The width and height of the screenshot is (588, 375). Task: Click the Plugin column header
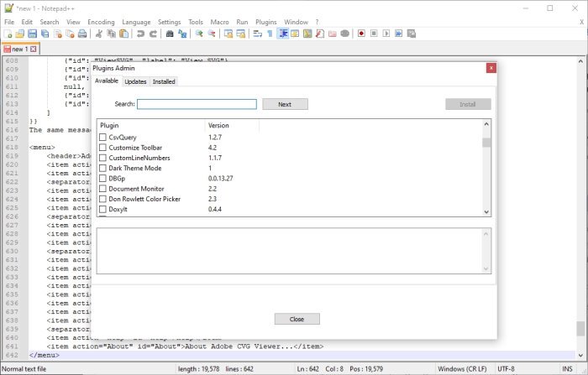point(151,126)
